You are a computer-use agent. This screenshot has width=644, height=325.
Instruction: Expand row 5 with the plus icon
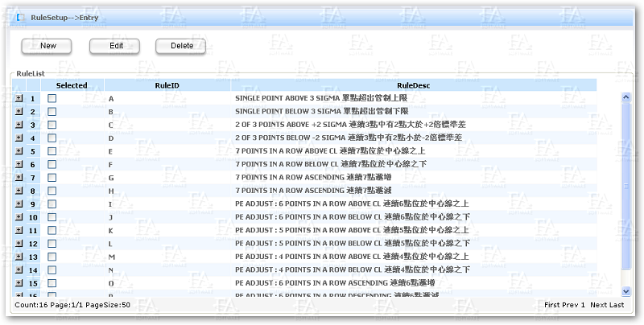(19, 151)
